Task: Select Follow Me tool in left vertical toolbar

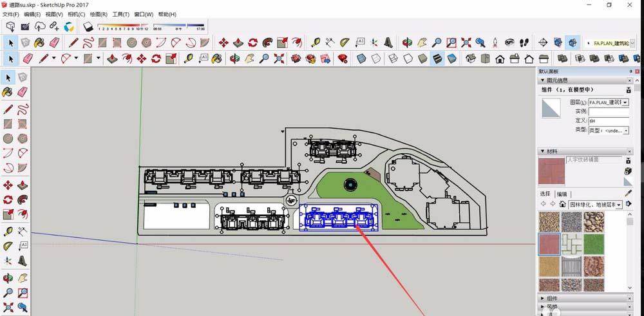Action: [23, 200]
